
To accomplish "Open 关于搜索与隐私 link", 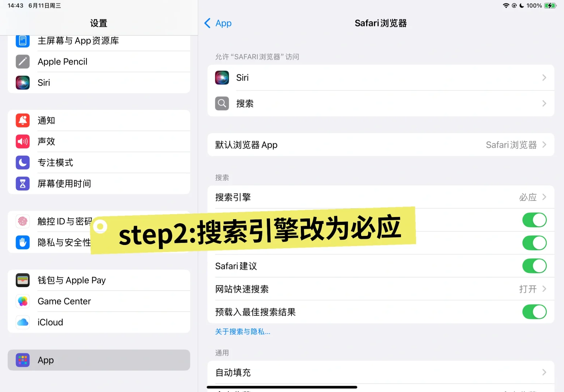I will coord(243,332).
